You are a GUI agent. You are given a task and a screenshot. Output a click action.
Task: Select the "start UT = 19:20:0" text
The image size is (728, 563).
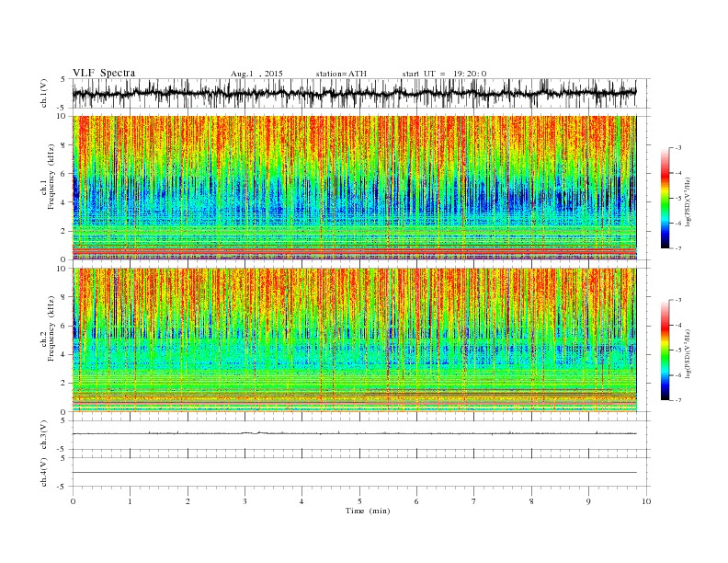[x=444, y=74]
